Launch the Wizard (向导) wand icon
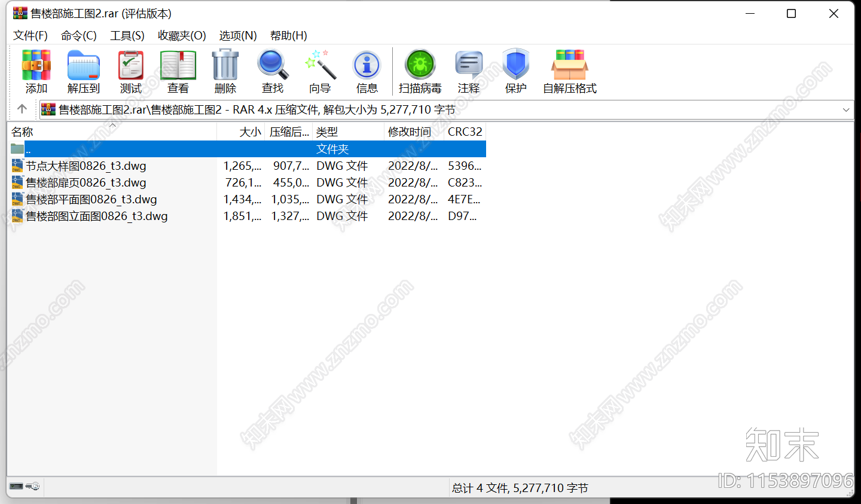Screen dimensions: 861x504 tap(320, 65)
